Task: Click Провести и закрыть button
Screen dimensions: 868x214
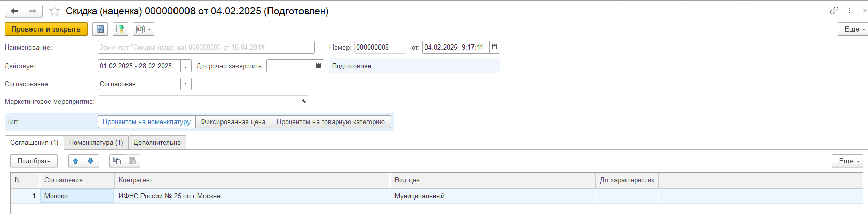Action: (46, 29)
